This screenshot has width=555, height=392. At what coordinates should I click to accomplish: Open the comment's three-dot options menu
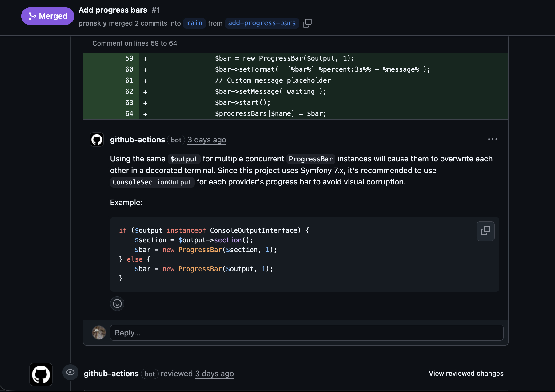(x=492, y=139)
